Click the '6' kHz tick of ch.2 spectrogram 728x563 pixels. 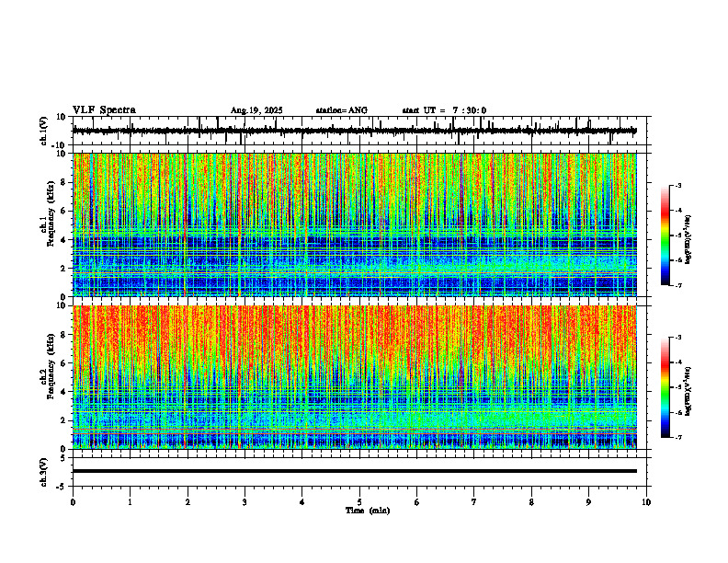[x=63, y=363]
